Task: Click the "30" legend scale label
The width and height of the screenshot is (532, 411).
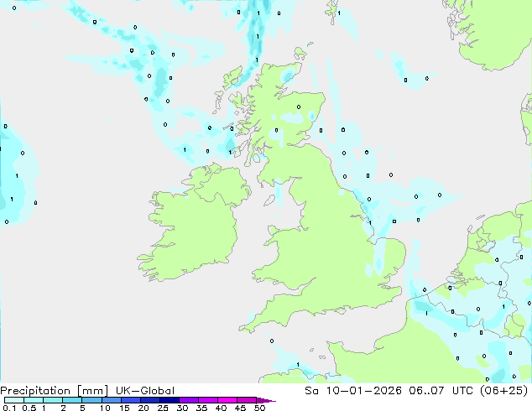Action: [182, 408]
